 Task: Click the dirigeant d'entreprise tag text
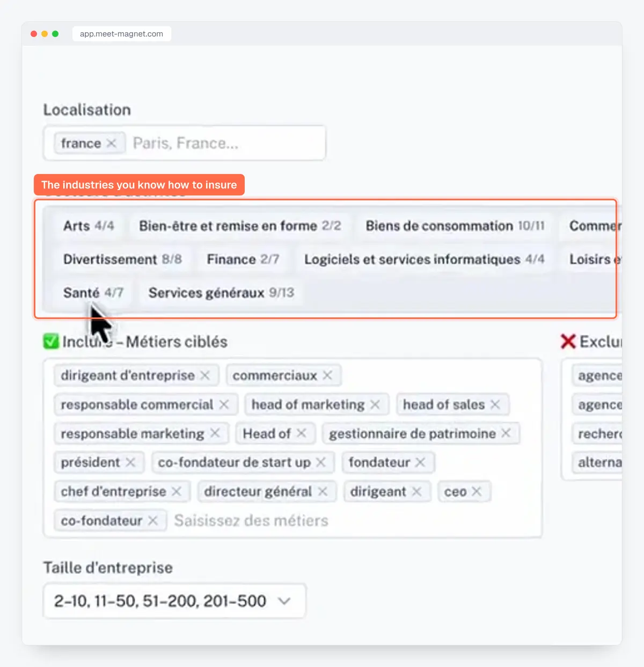(x=128, y=375)
